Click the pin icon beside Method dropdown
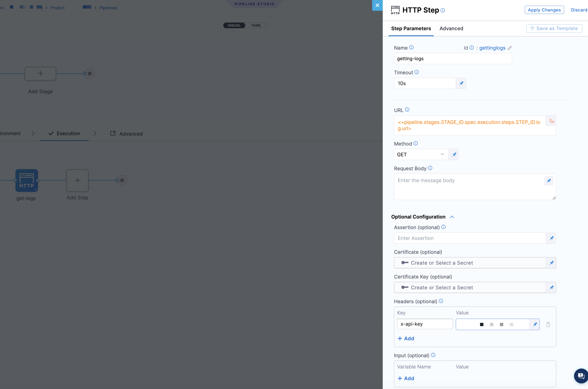The height and width of the screenshot is (389, 588). pos(454,155)
